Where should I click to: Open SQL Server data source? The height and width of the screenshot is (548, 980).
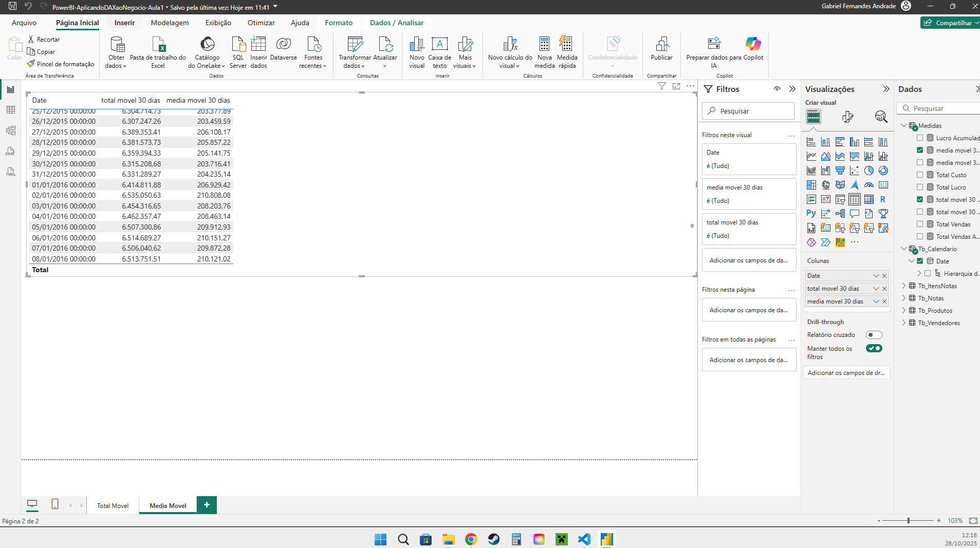238,45
